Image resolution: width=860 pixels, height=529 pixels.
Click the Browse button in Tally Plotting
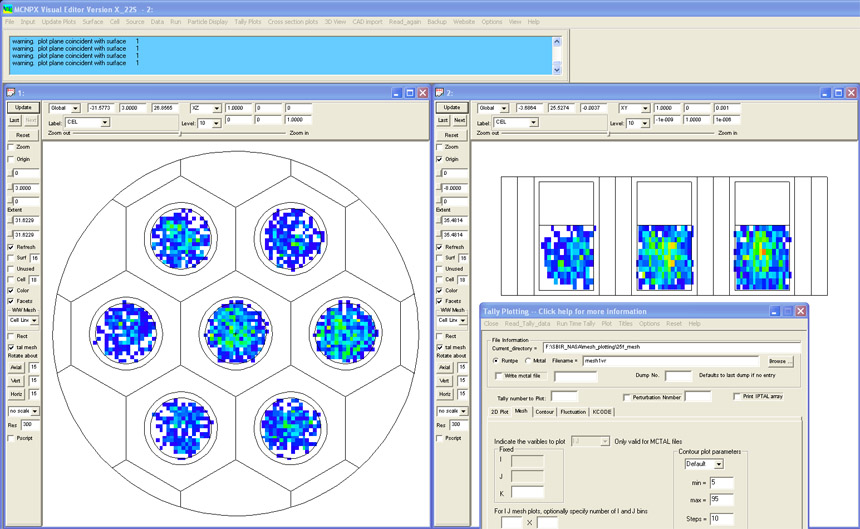pos(780,362)
